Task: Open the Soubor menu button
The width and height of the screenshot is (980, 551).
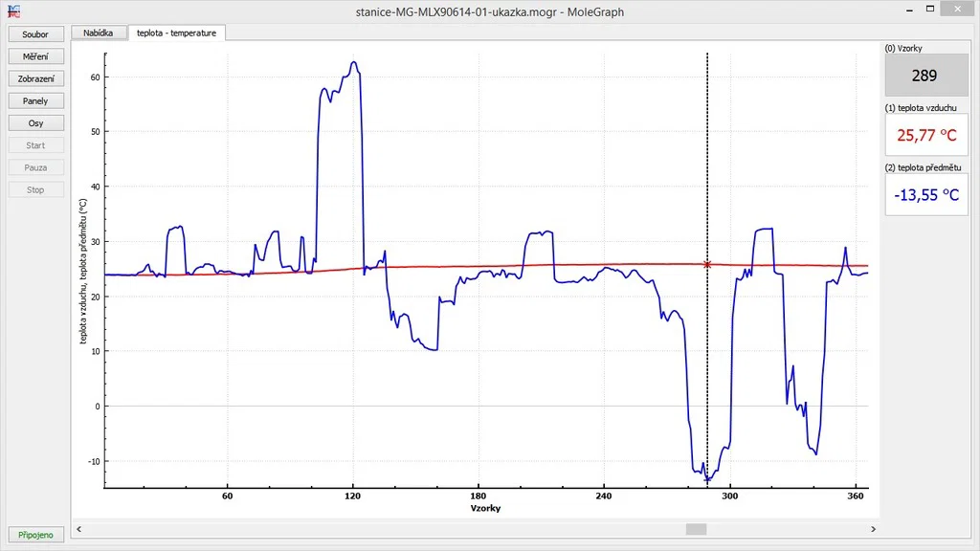Action: pyautogui.click(x=35, y=34)
